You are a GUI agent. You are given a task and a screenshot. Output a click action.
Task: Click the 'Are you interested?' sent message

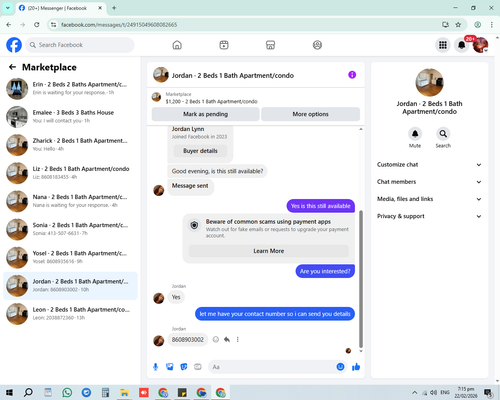tap(325, 271)
